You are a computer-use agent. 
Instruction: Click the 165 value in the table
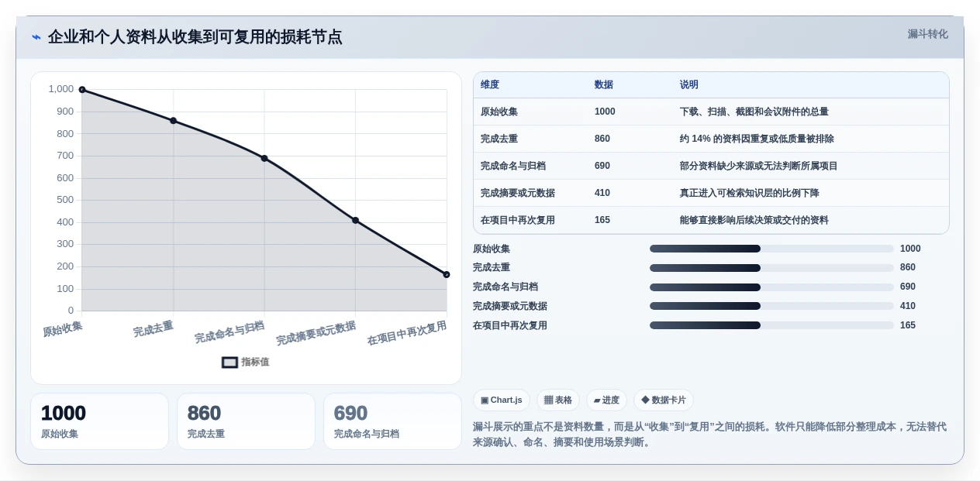click(x=602, y=220)
